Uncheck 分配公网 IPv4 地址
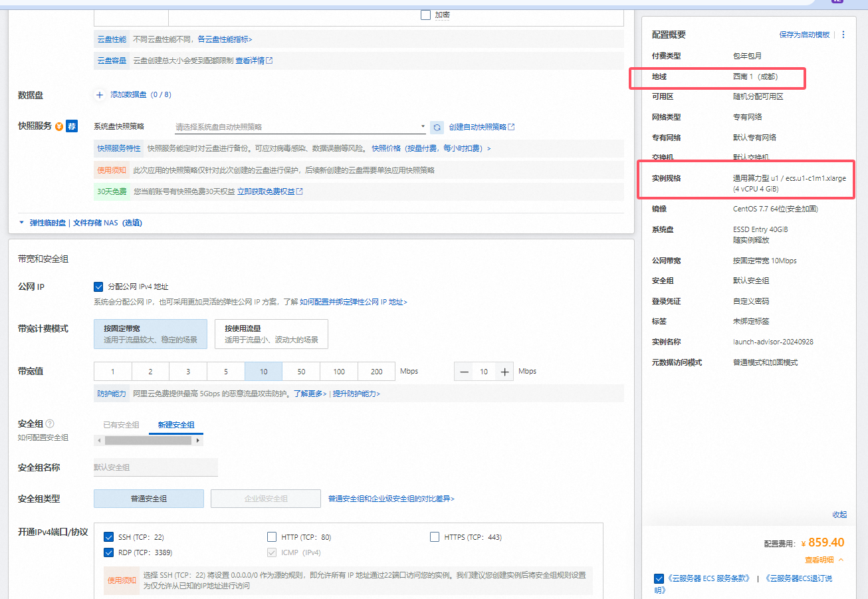Viewport: 868px width, 599px height. point(99,287)
